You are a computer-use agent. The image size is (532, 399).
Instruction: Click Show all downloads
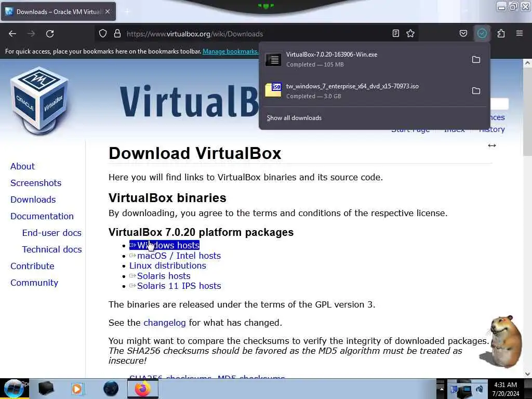294,118
